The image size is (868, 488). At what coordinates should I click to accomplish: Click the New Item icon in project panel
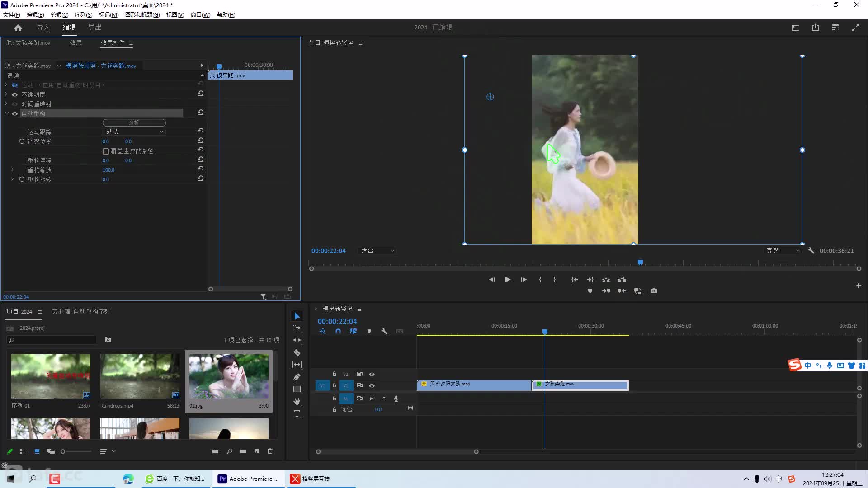pos(257,451)
